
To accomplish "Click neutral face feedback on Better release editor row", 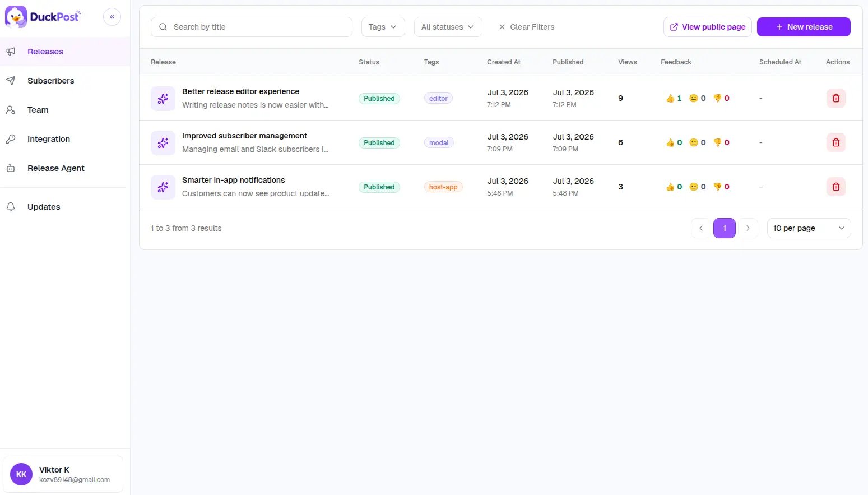I will pyautogui.click(x=697, y=98).
